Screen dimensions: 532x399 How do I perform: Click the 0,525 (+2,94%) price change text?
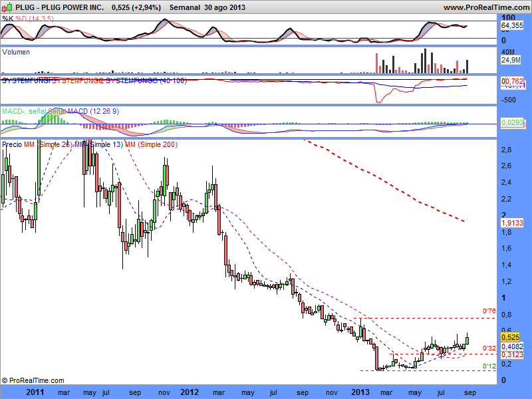coord(136,7)
